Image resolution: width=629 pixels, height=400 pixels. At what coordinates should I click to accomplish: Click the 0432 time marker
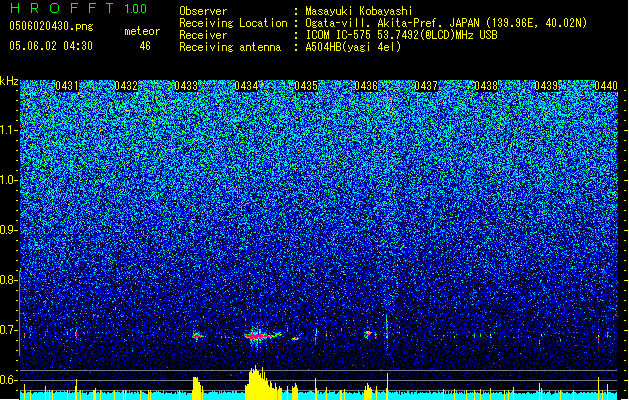pos(126,86)
